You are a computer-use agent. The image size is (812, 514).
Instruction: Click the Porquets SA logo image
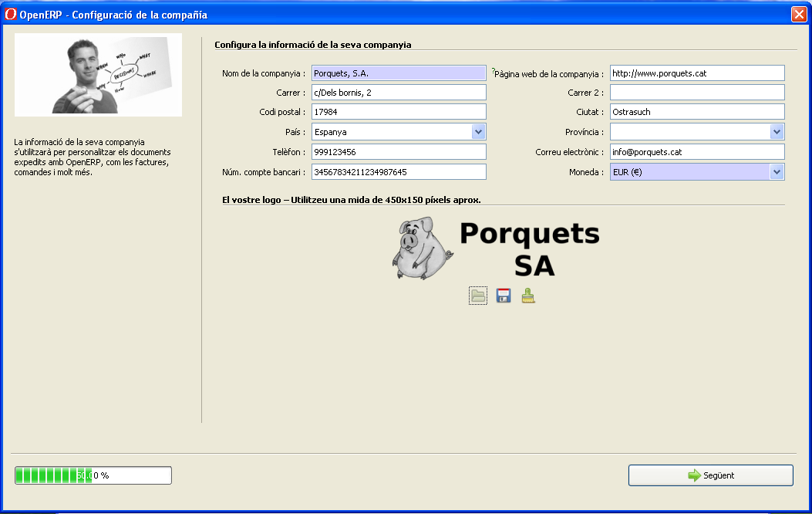coord(496,249)
